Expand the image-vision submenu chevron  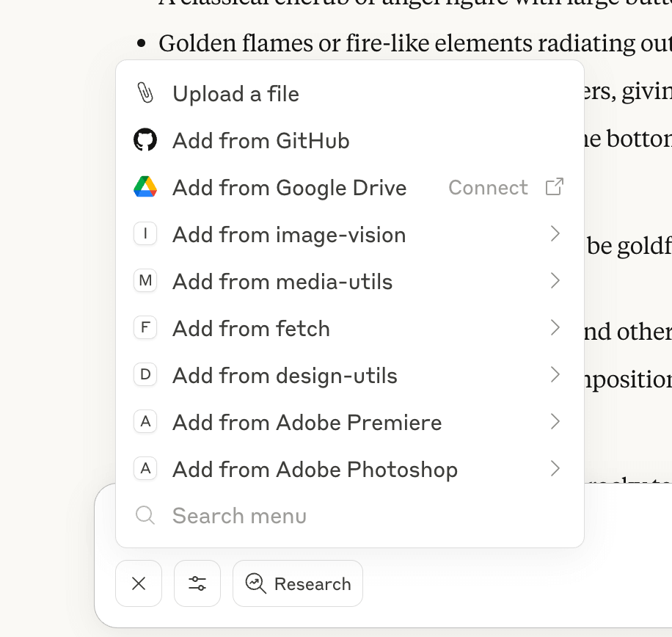click(555, 234)
